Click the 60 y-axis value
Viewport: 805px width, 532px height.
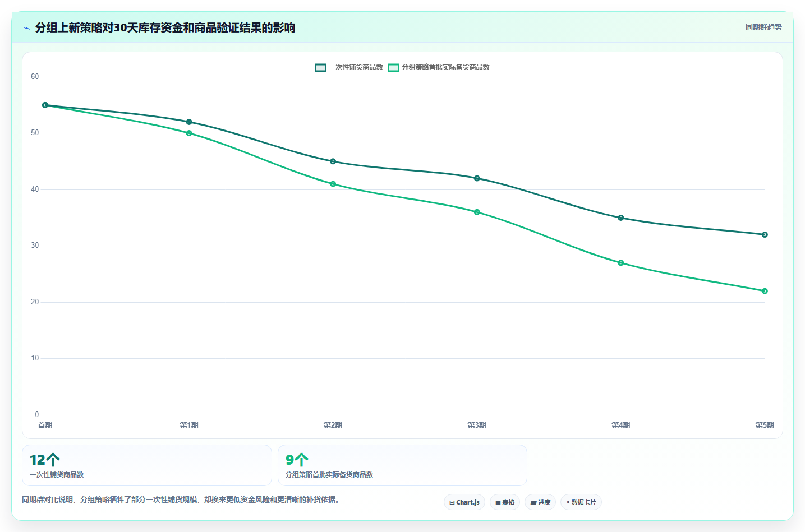click(x=35, y=77)
